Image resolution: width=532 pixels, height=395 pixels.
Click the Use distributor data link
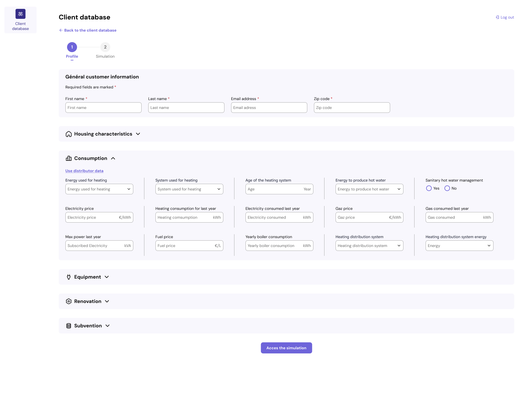pos(84,171)
